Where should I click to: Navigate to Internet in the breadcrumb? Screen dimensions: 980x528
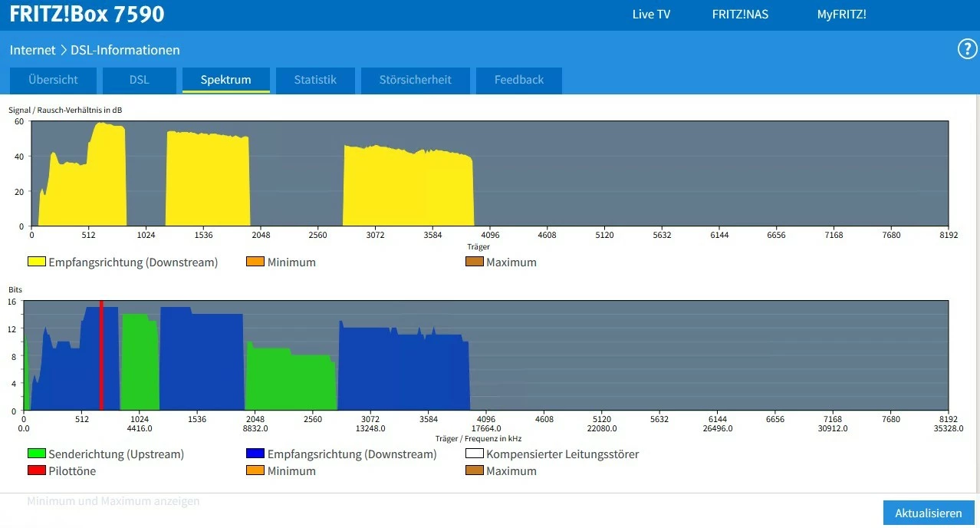coord(32,50)
